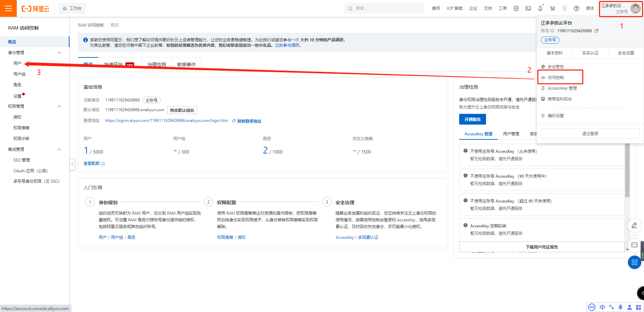Open the 工作台 workbench button
This screenshot has height=312, width=644.
click(72, 8)
